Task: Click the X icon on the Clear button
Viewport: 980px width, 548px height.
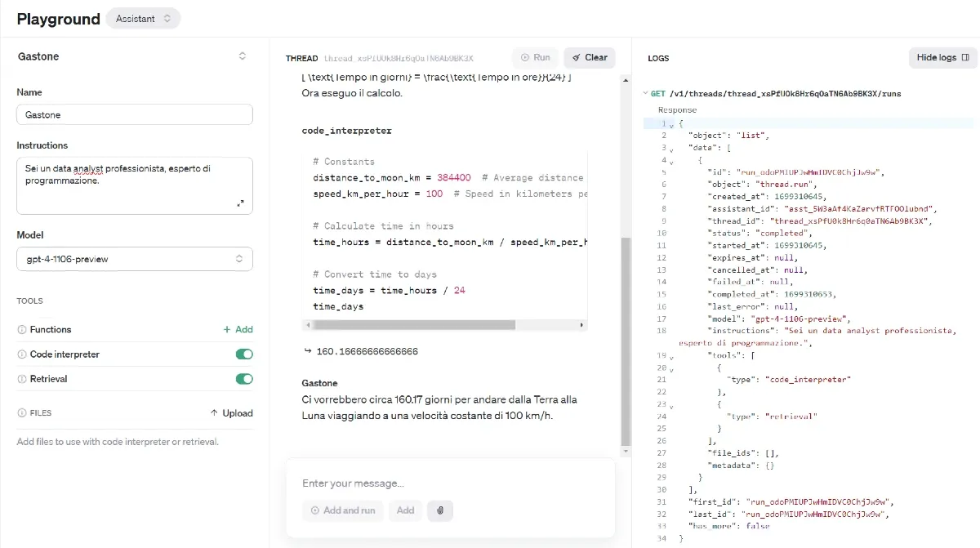Action: pos(576,57)
